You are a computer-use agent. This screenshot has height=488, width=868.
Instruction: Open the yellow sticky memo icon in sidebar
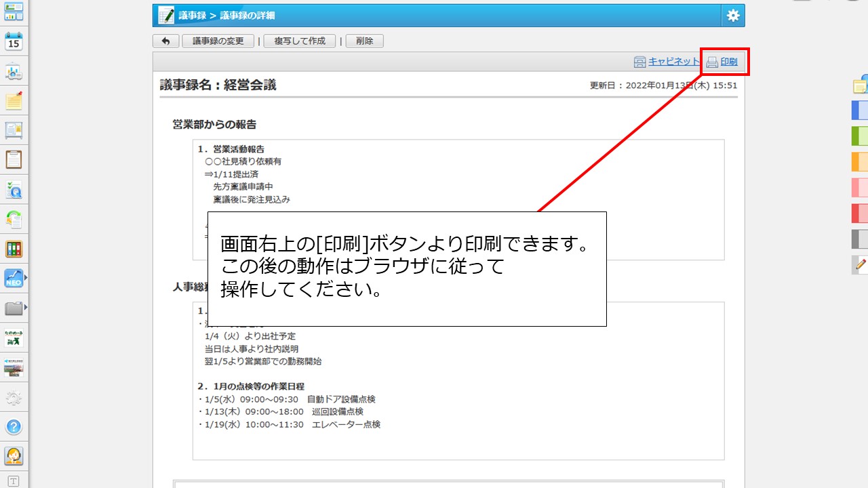(14, 101)
